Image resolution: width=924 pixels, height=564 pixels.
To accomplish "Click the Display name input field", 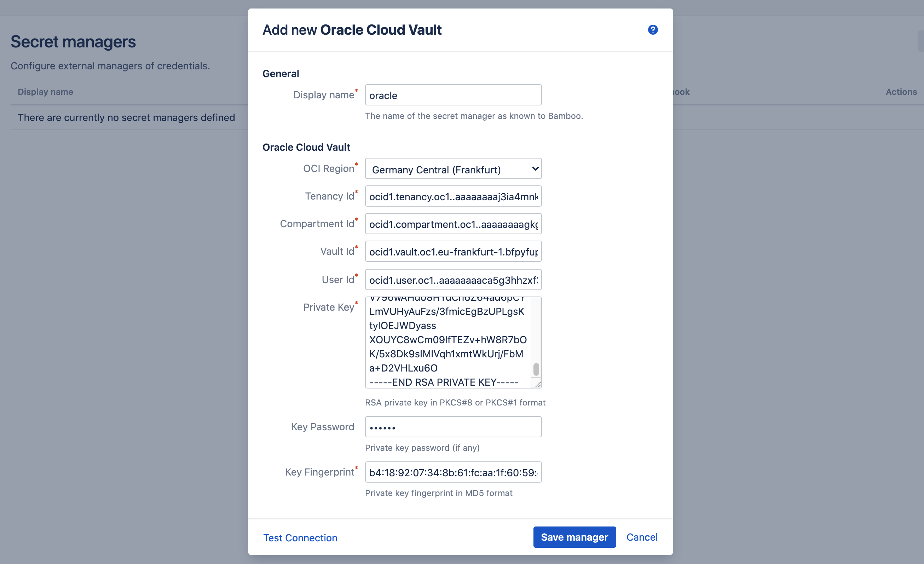I will tap(453, 95).
